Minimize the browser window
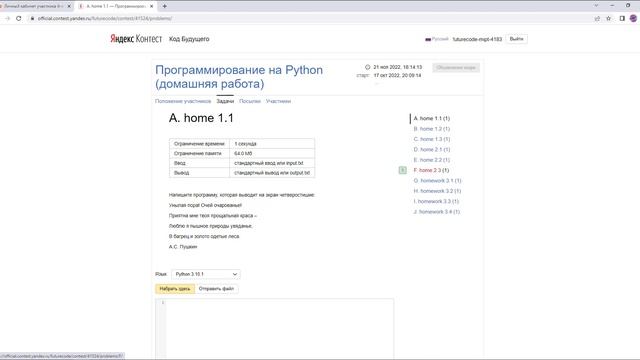This screenshot has width=640, height=360. [x=612, y=6]
